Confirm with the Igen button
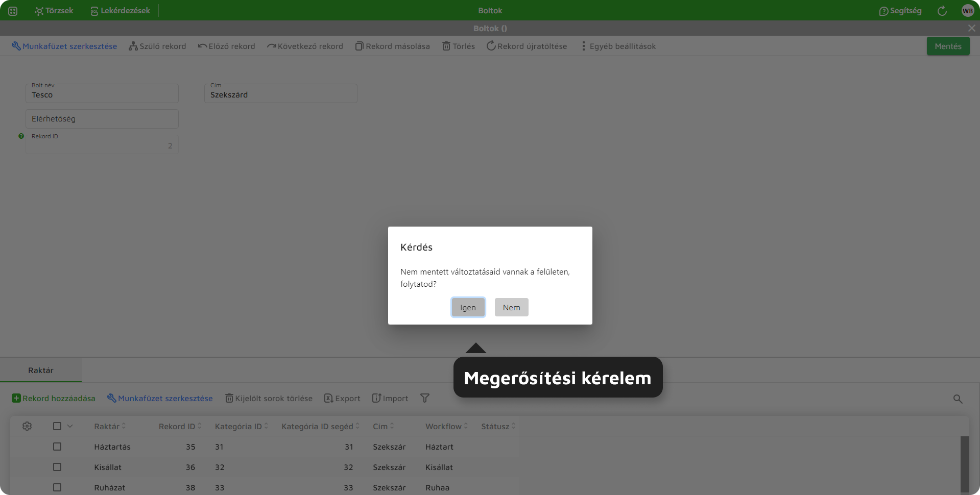Image resolution: width=980 pixels, height=495 pixels. (468, 307)
